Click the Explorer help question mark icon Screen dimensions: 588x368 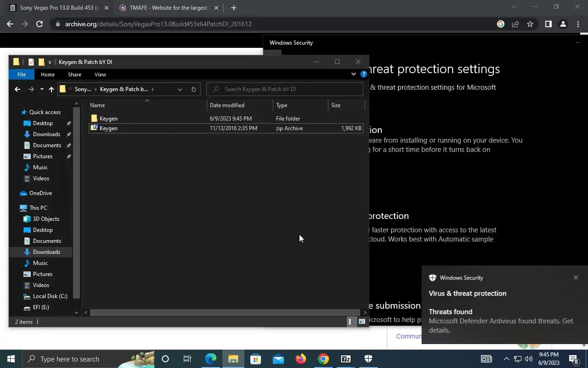pyautogui.click(x=363, y=74)
